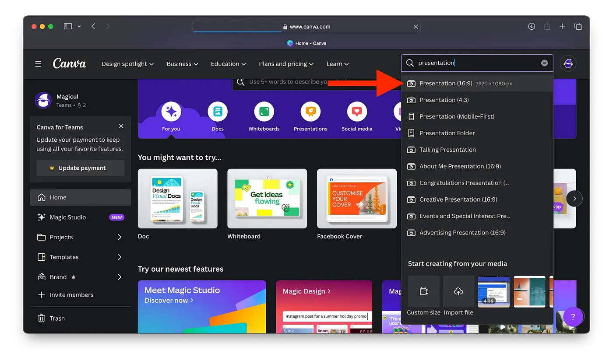Click the Update payment button
The height and width of the screenshot is (364, 613).
click(81, 168)
